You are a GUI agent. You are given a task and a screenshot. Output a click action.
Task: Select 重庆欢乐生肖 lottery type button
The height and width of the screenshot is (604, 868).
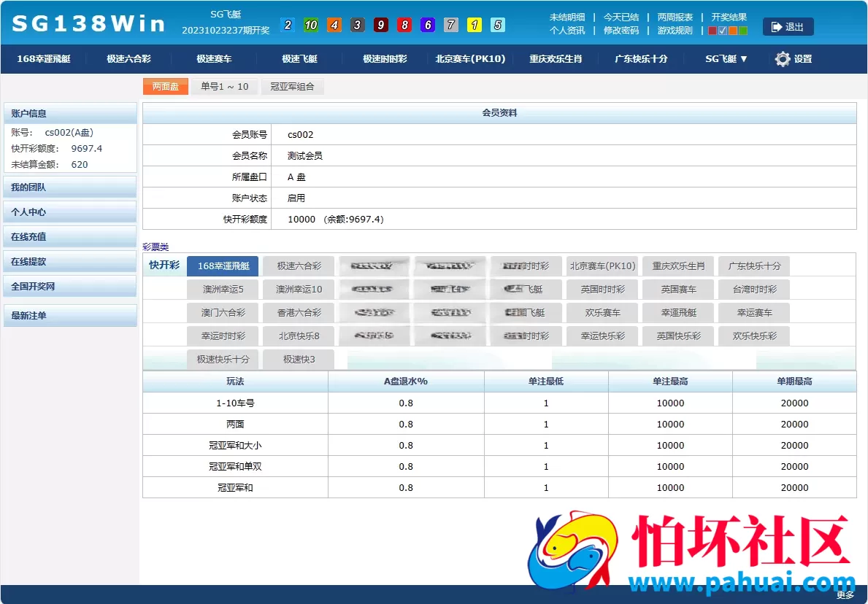(x=678, y=266)
